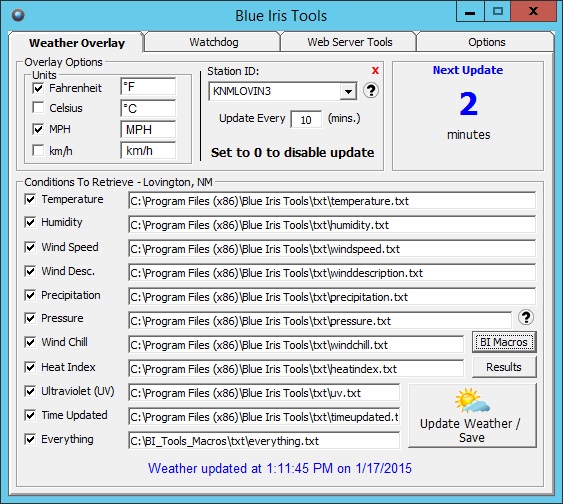Click the Update Weather / Save button

coord(473,415)
